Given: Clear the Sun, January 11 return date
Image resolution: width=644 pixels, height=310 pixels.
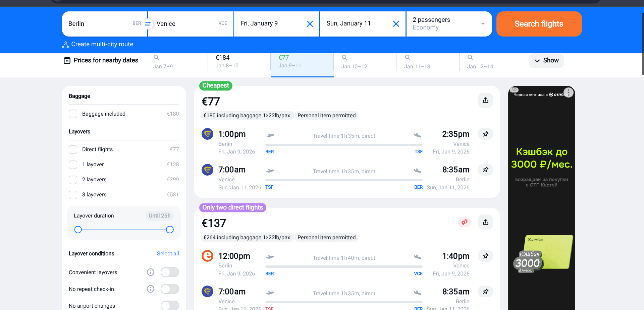Looking at the screenshot, I should (x=396, y=24).
